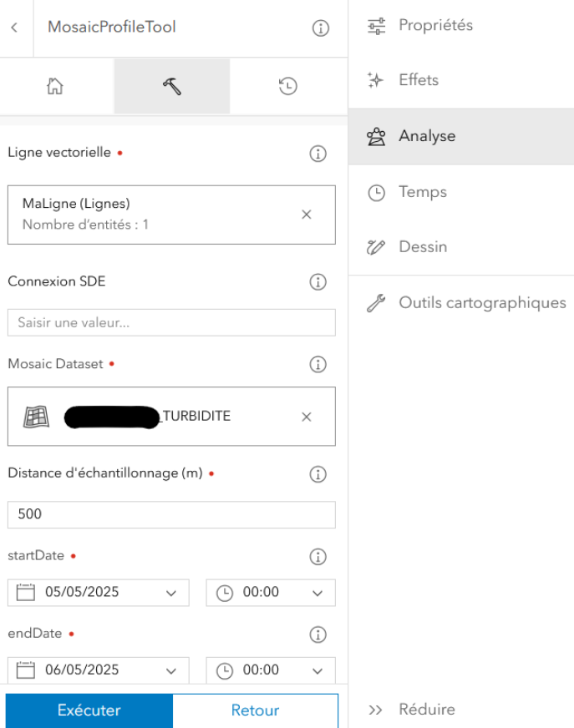Open the startDate calendar dropdown
Screen dimensions: 574x728
pyautogui.click(x=98, y=593)
